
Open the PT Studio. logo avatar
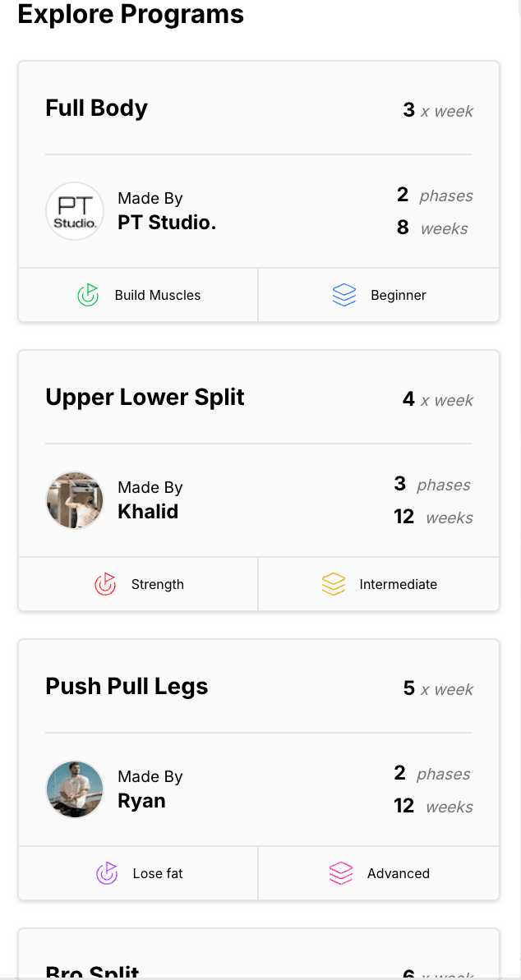click(x=75, y=211)
